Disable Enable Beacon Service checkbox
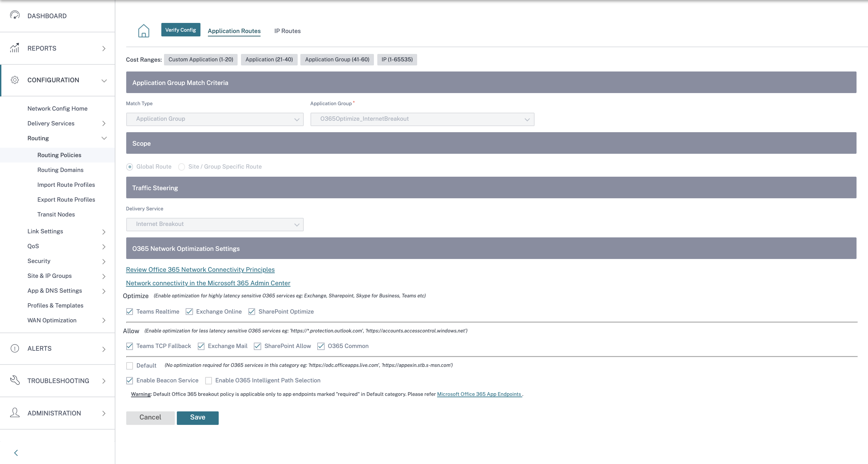868x464 pixels. (130, 380)
